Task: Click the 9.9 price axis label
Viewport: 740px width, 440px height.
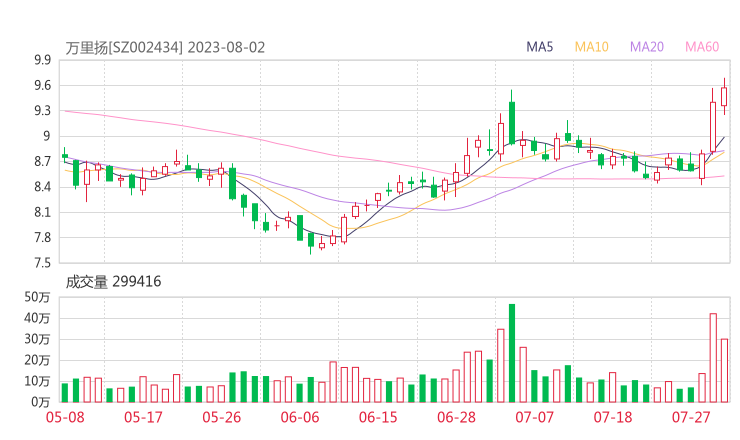Action: [42, 60]
